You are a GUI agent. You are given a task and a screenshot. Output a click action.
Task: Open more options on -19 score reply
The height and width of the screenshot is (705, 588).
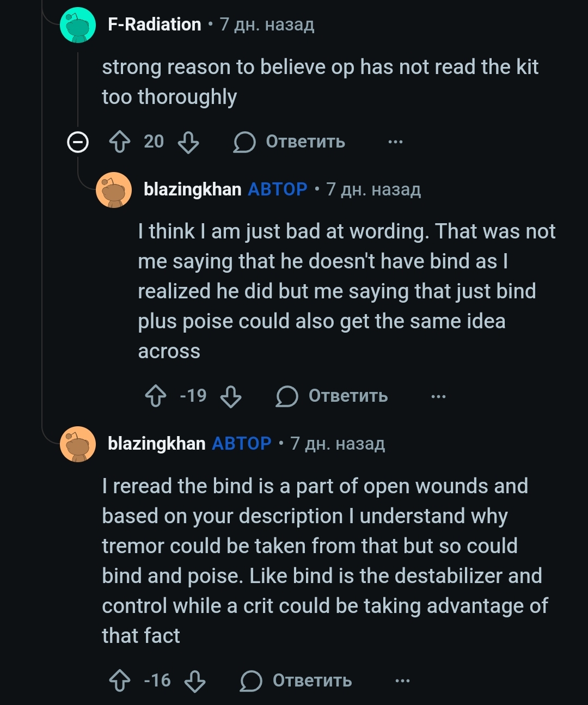click(438, 396)
